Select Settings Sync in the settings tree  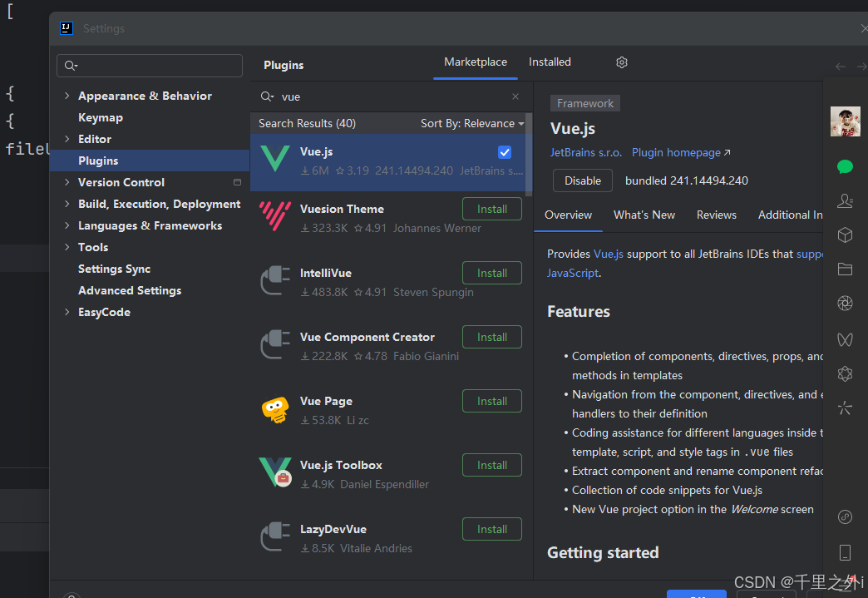(114, 269)
